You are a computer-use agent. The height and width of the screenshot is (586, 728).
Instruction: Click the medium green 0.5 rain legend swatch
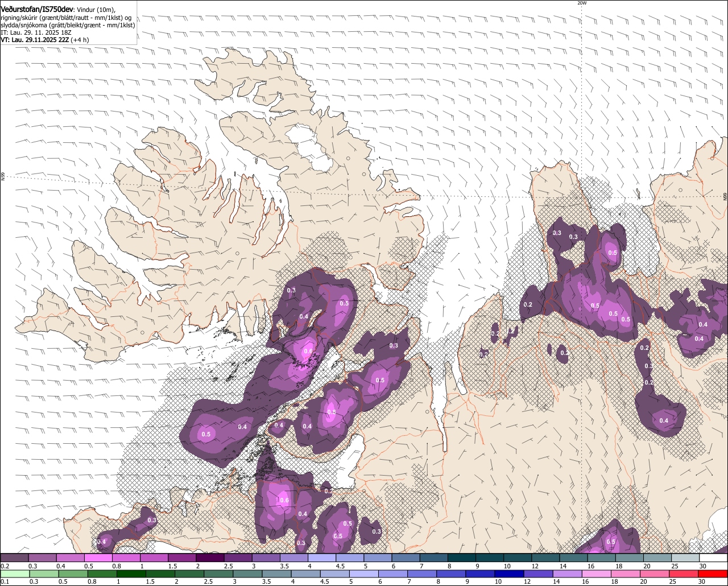coord(73,573)
